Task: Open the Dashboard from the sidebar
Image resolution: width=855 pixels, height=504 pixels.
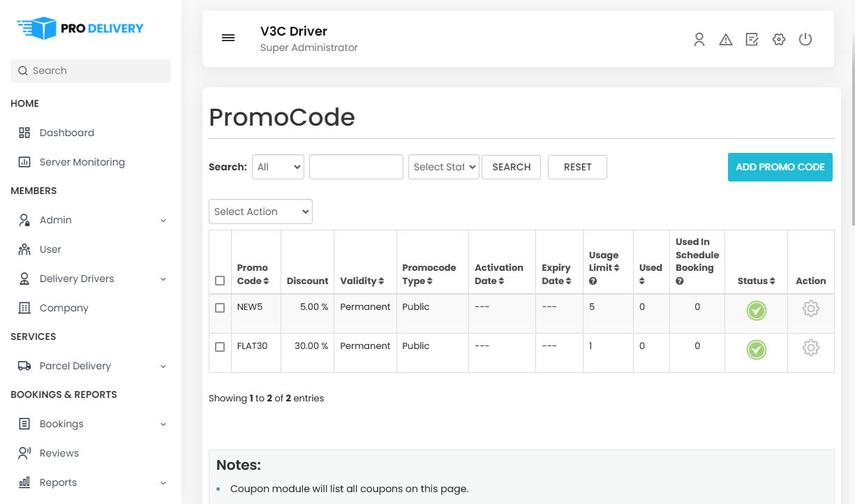Action: pyautogui.click(x=66, y=132)
